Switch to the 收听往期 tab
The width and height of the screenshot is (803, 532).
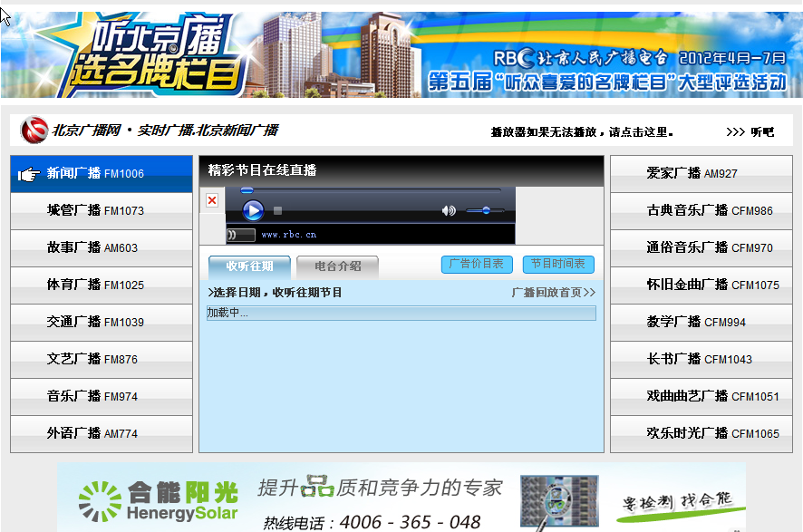point(249,266)
